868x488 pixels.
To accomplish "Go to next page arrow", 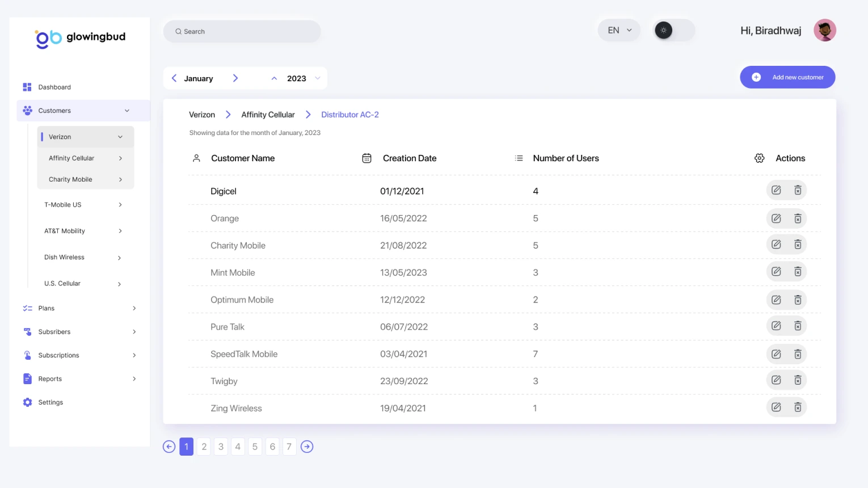I will click(x=307, y=447).
